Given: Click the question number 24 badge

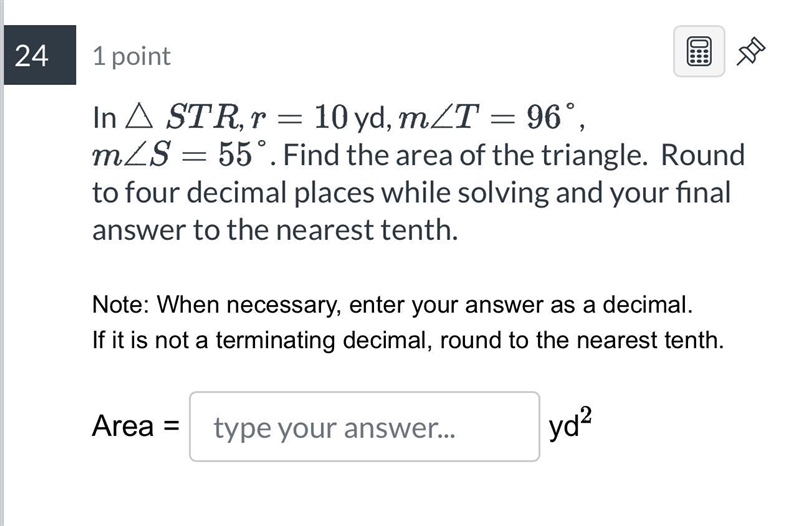Looking at the screenshot, I should pyautogui.click(x=40, y=55).
